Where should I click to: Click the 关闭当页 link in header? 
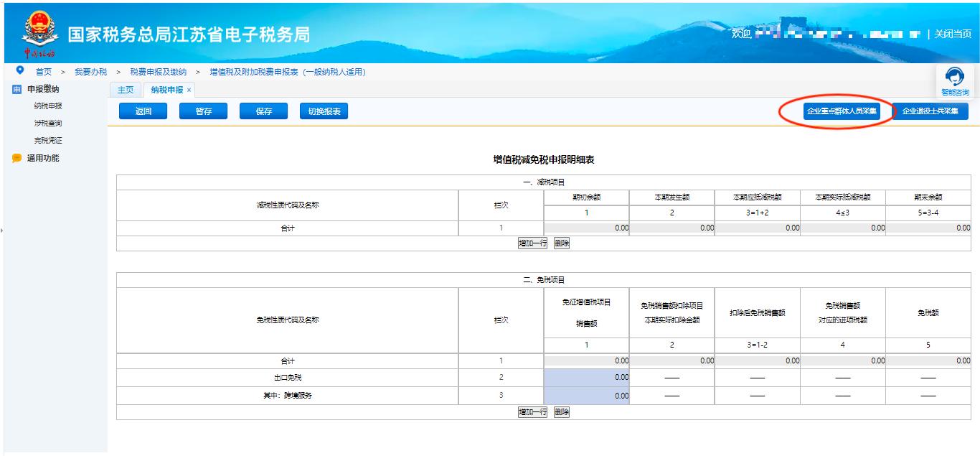953,34
